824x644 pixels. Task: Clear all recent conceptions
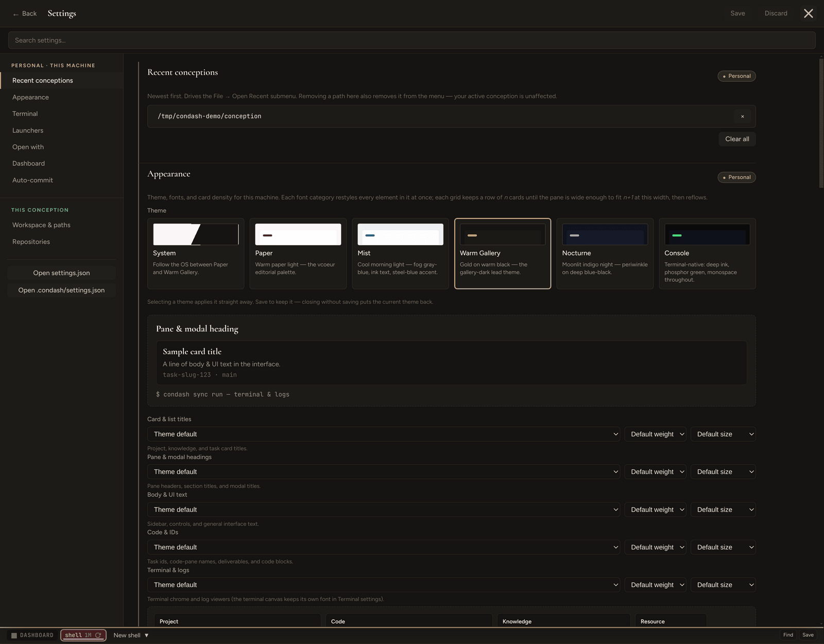coord(737,139)
